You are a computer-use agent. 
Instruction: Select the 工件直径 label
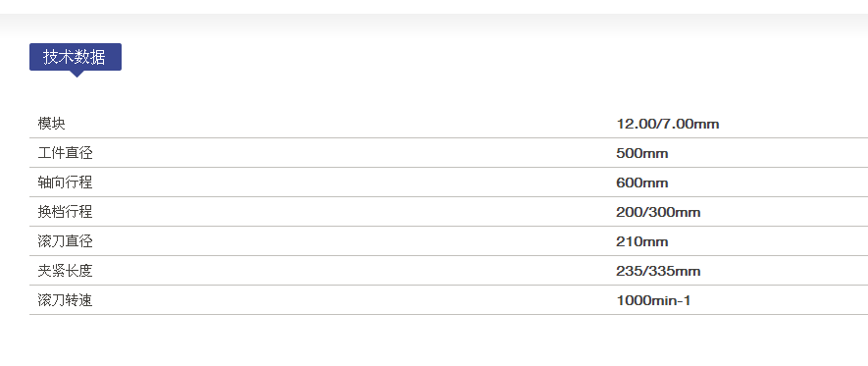point(66,153)
